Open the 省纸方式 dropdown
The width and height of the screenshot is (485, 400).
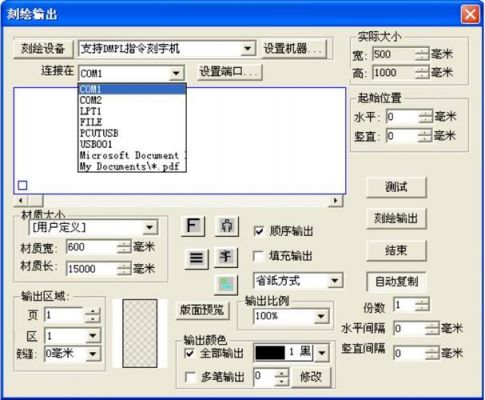click(335, 281)
